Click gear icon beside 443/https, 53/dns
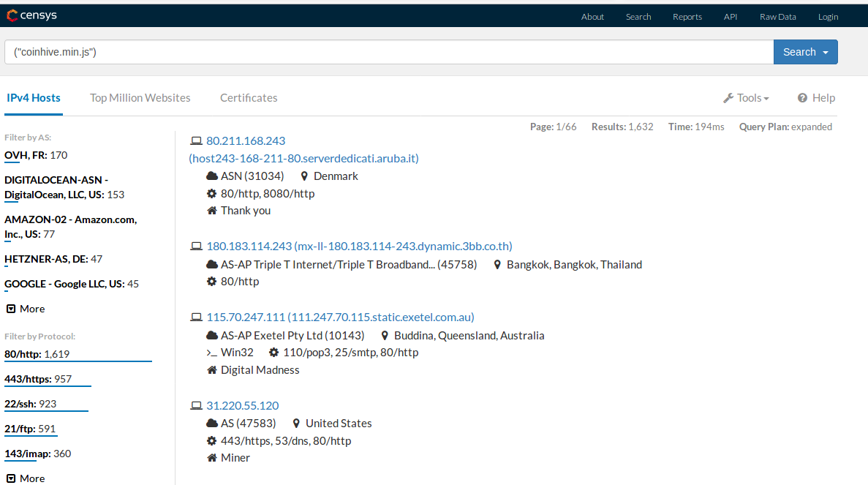The height and width of the screenshot is (485, 868). coord(211,440)
